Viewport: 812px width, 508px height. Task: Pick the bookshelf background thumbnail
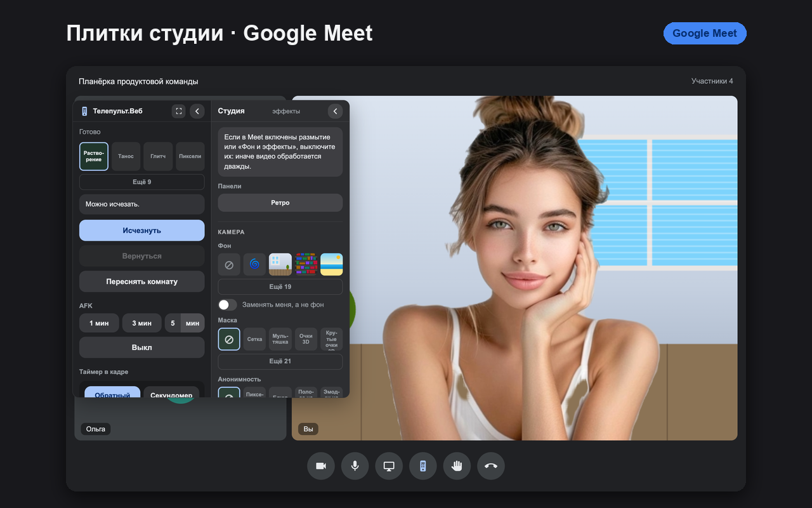click(x=306, y=264)
